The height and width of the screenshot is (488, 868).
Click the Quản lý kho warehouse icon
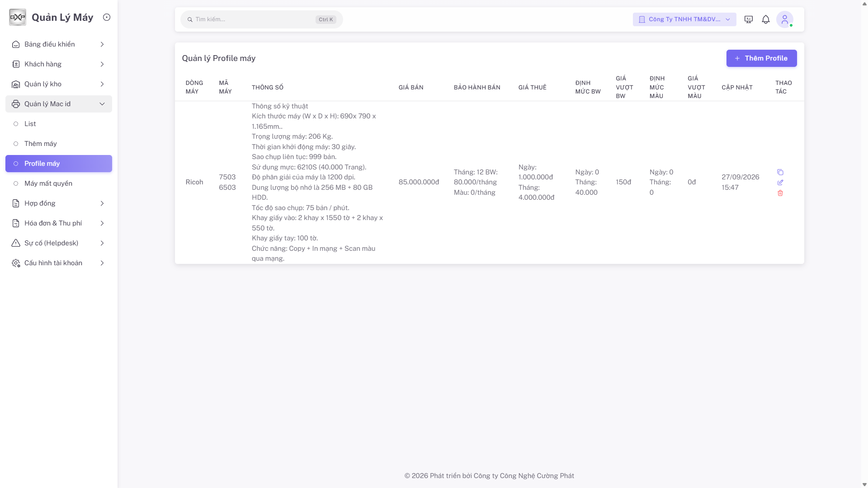[16, 84]
